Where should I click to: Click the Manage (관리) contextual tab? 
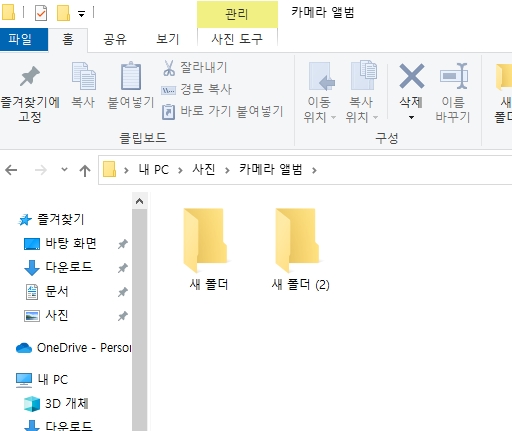coord(237,14)
